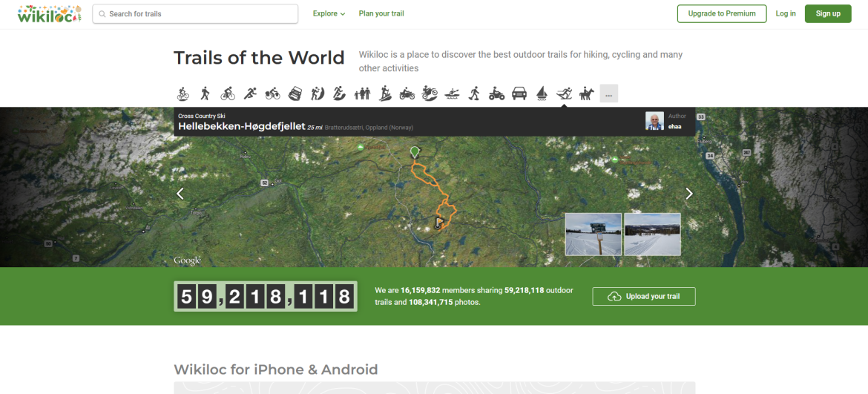Screen dimensions: 868x394
Task: Pick the kayaking activity icon
Action: (452, 93)
